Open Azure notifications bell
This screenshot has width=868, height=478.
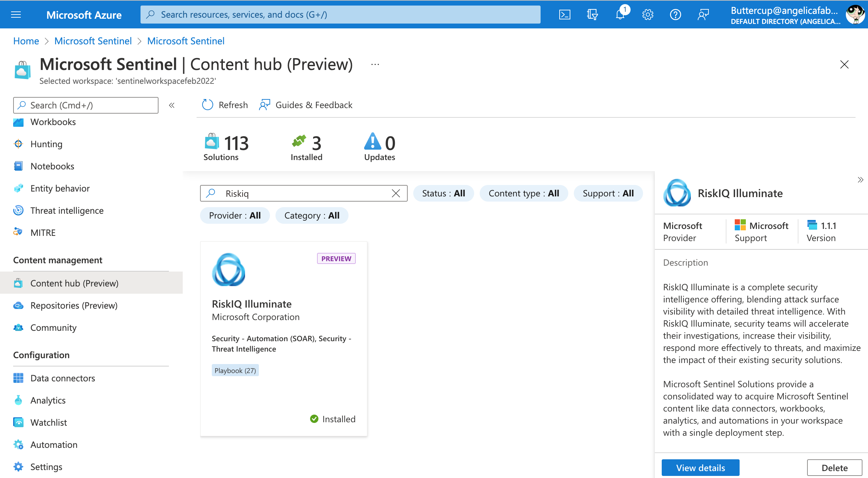(620, 14)
